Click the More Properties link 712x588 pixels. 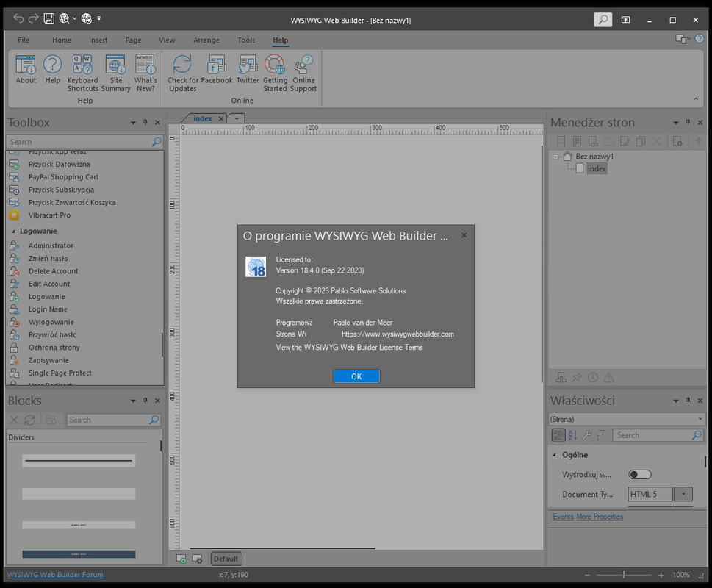click(x=600, y=517)
